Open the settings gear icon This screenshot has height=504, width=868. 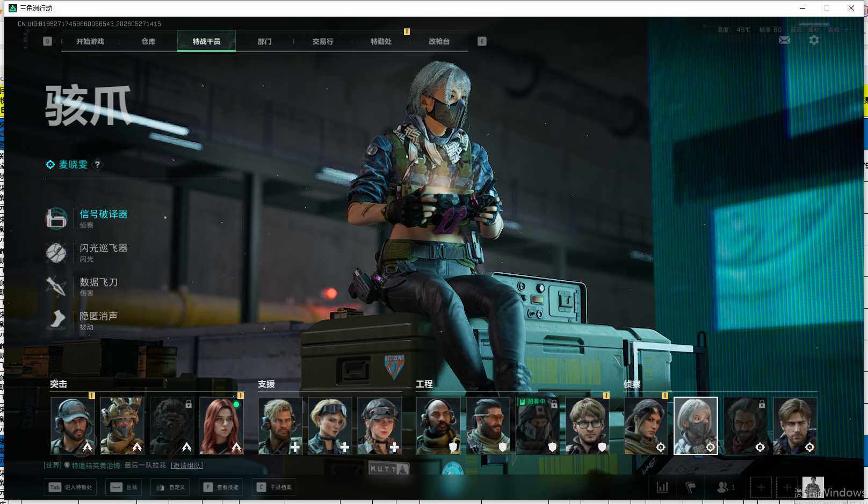814,40
